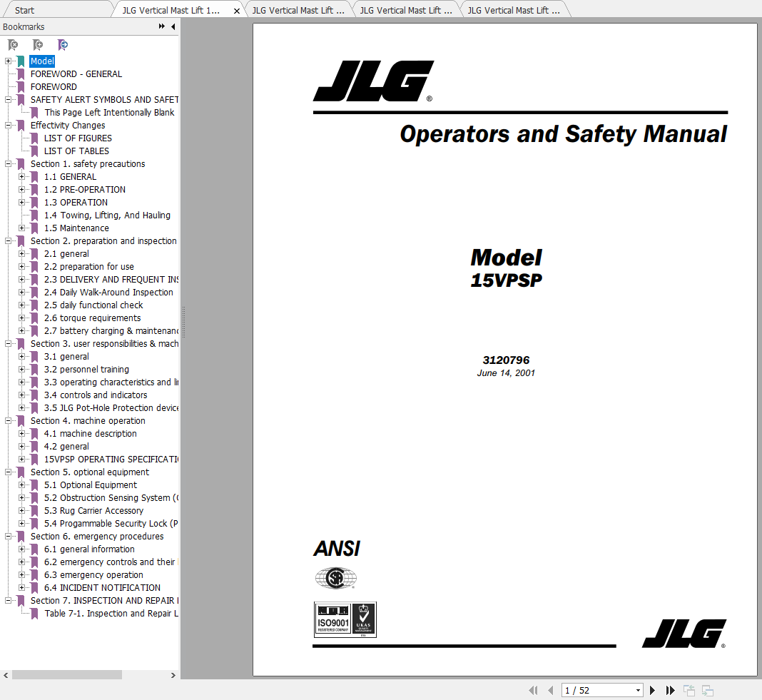Expand the 3.4 controls and indicators node

pyautogui.click(x=22, y=395)
